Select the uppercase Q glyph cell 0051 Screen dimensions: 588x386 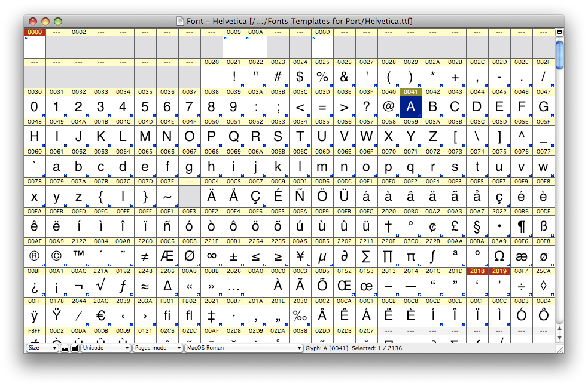(234, 136)
